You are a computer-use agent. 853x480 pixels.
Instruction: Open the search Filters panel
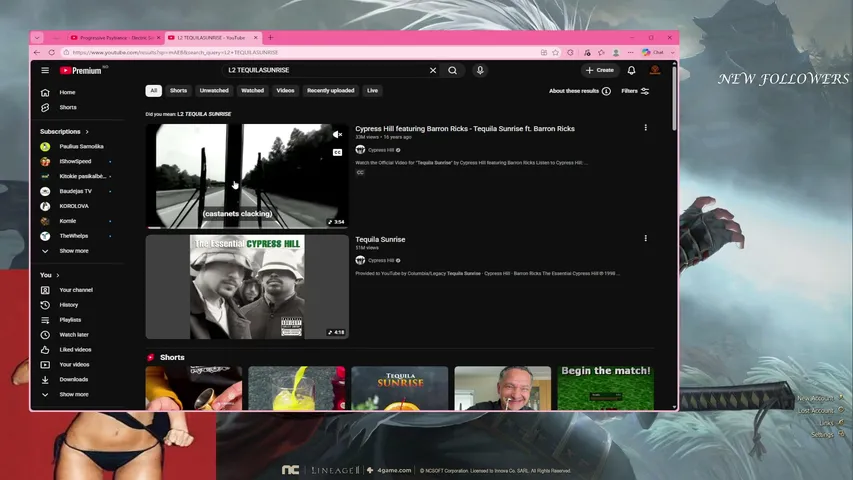coord(635,91)
